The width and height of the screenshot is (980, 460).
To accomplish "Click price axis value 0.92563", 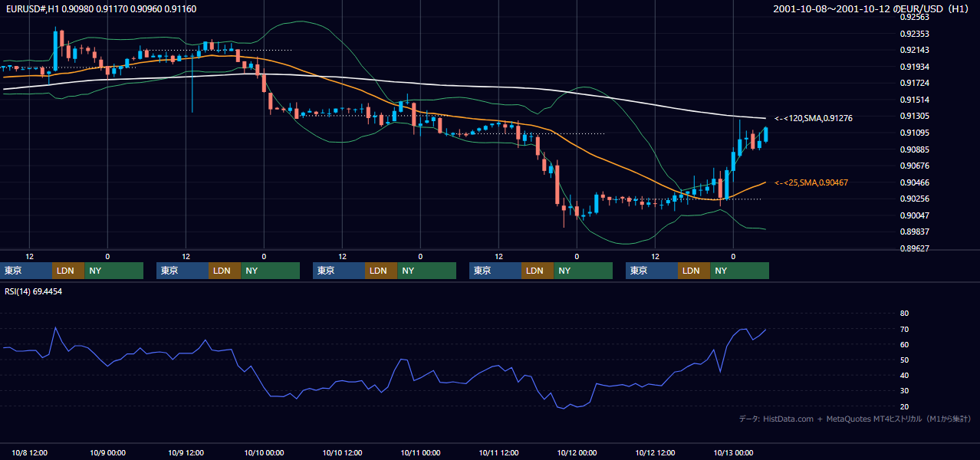I will pyautogui.click(x=914, y=17).
